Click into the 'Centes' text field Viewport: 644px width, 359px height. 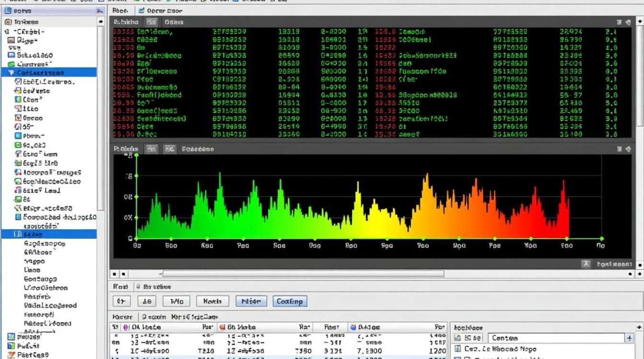click(x=556, y=338)
